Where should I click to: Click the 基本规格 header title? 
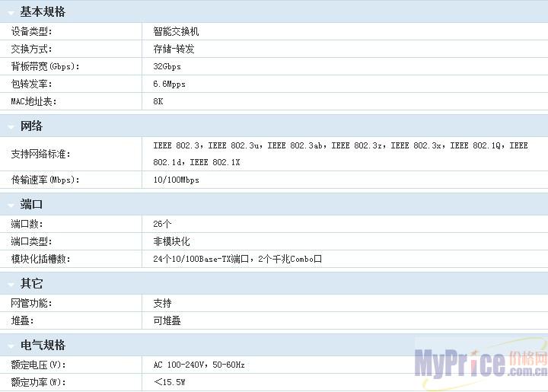point(43,12)
